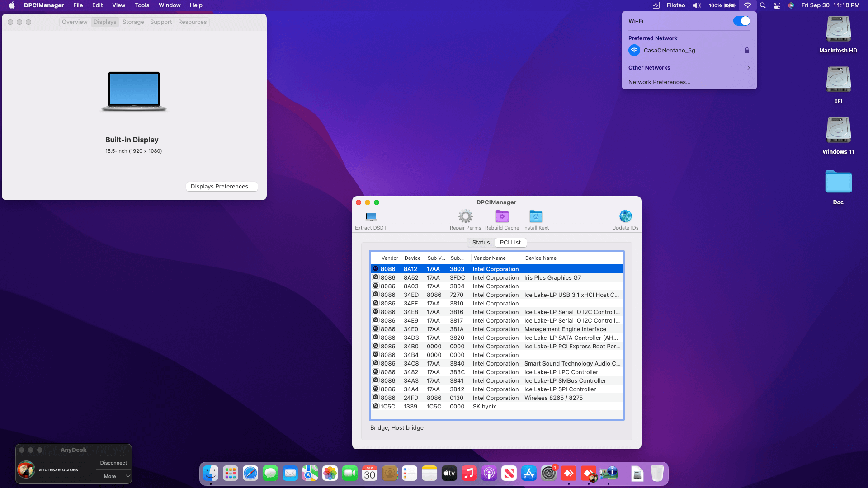Open the Trash in the Dock
The width and height of the screenshot is (868, 488).
pyautogui.click(x=657, y=473)
